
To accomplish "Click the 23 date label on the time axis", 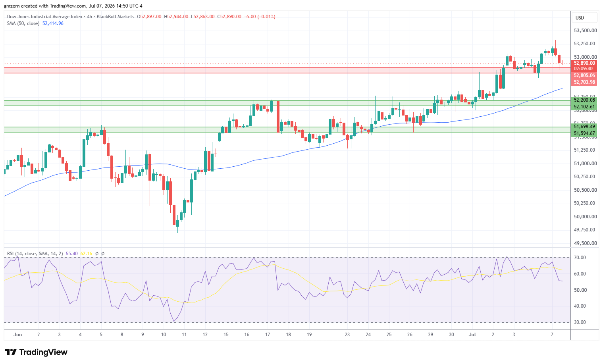I will coord(347,335).
